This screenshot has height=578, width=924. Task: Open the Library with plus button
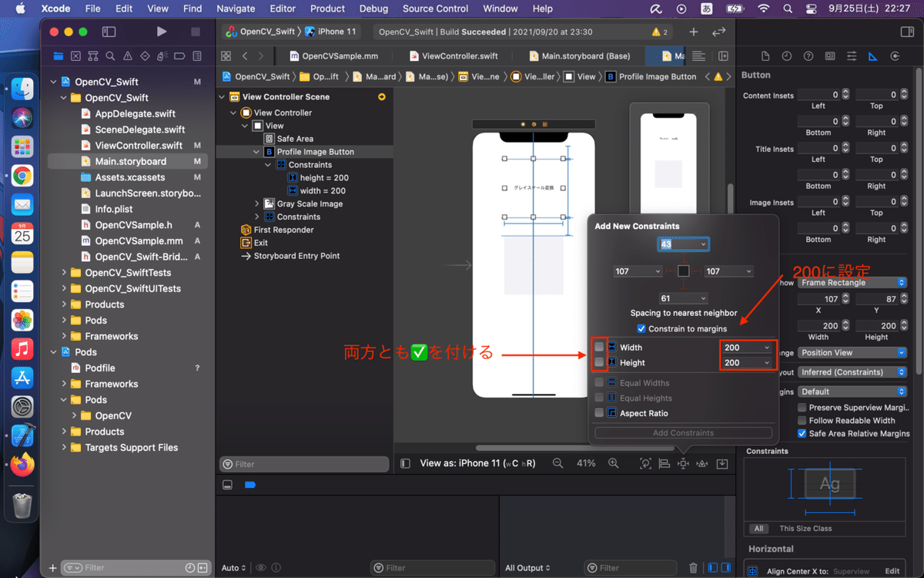click(x=693, y=32)
